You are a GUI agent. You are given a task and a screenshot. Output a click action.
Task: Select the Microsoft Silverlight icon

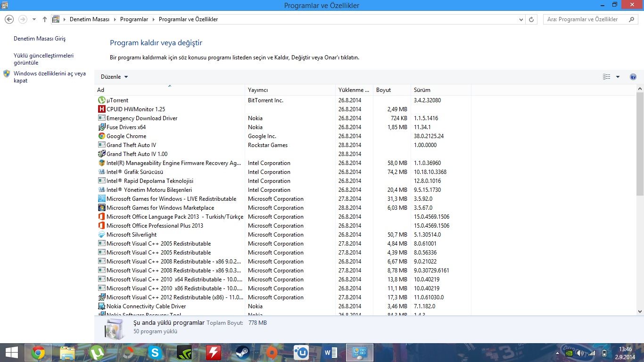(101, 235)
